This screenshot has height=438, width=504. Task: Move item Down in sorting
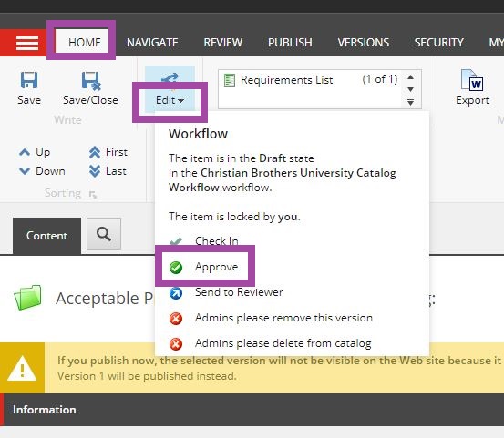(x=42, y=171)
